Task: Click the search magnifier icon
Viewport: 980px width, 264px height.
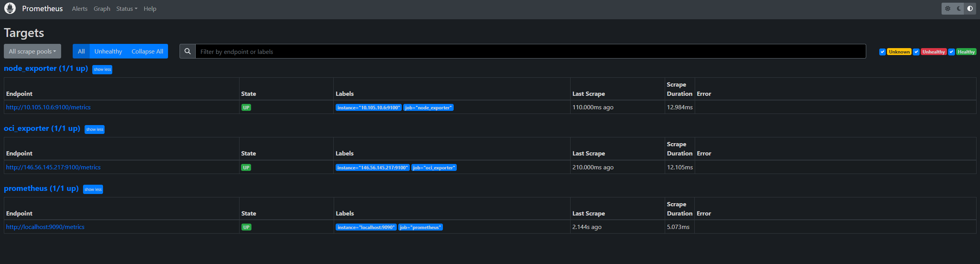Action: (188, 51)
